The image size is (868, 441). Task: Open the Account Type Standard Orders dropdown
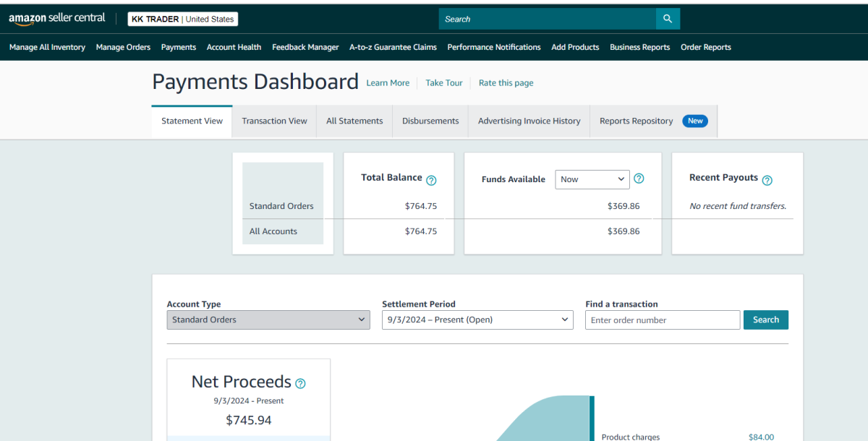[x=268, y=320]
